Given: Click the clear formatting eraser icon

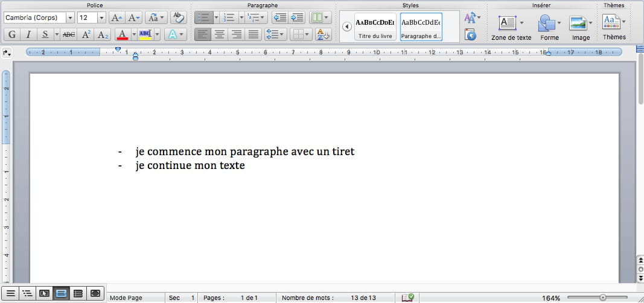Looking at the screenshot, I should coord(178,18).
